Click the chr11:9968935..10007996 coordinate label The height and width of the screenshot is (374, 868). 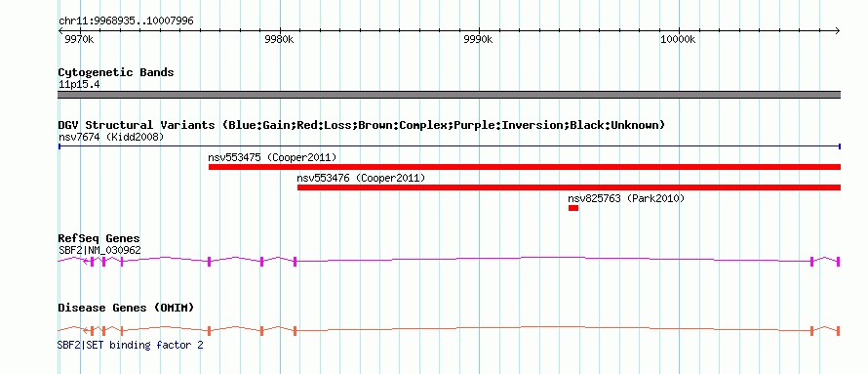coord(126,21)
